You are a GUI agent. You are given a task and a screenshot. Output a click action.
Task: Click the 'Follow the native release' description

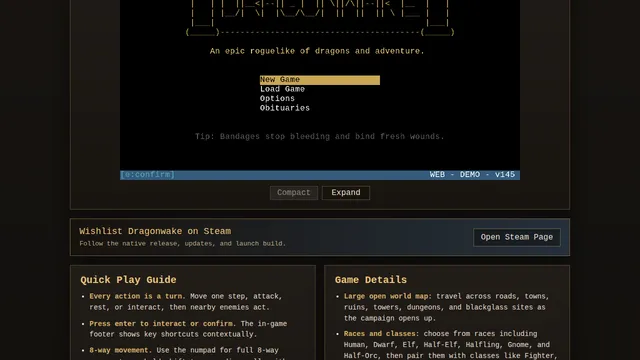coord(182,244)
